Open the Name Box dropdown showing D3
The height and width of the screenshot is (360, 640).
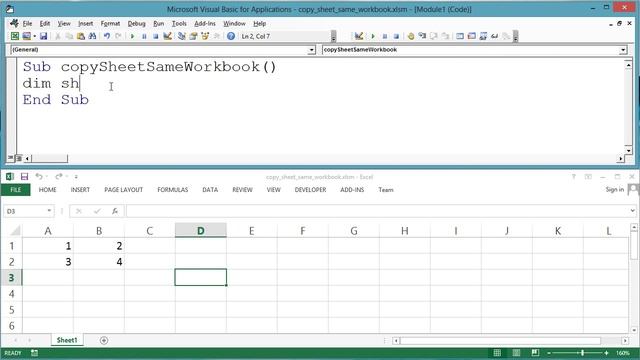pyautogui.click(x=49, y=211)
